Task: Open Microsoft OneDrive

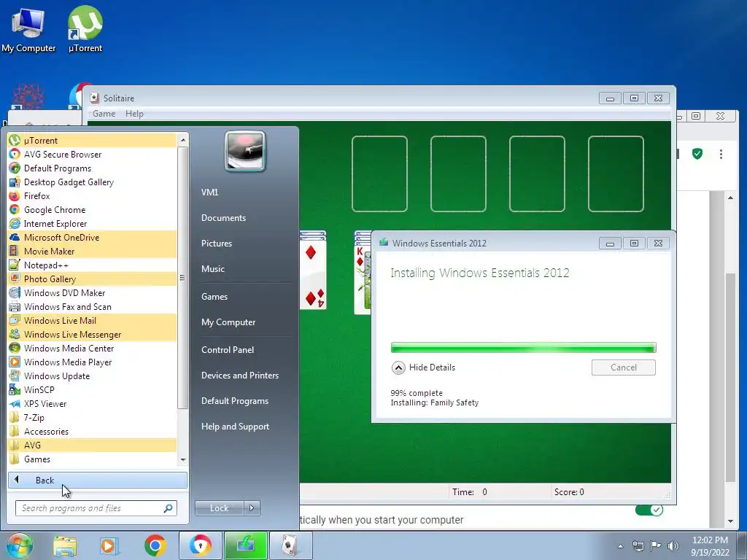Action: [92, 237]
